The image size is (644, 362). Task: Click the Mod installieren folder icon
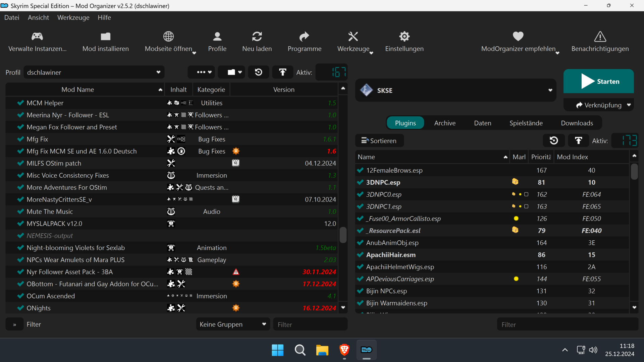(x=106, y=36)
